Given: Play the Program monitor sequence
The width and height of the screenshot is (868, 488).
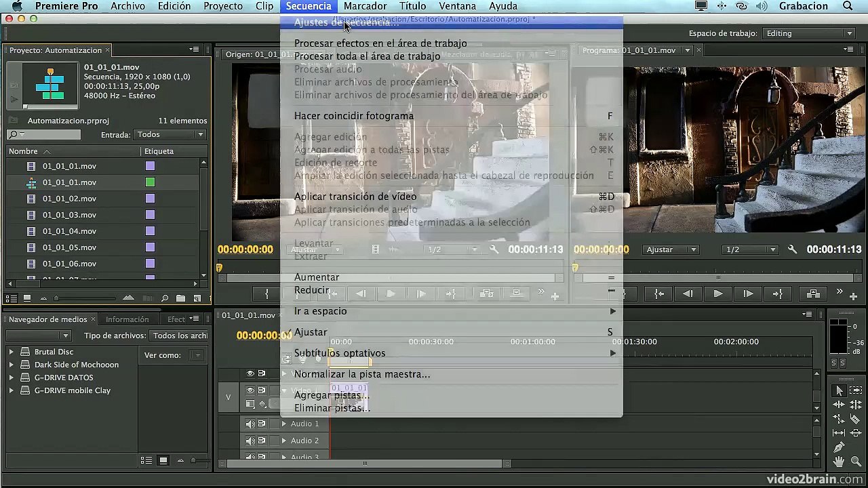Looking at the screenshot, I should (x=718, y=293).
